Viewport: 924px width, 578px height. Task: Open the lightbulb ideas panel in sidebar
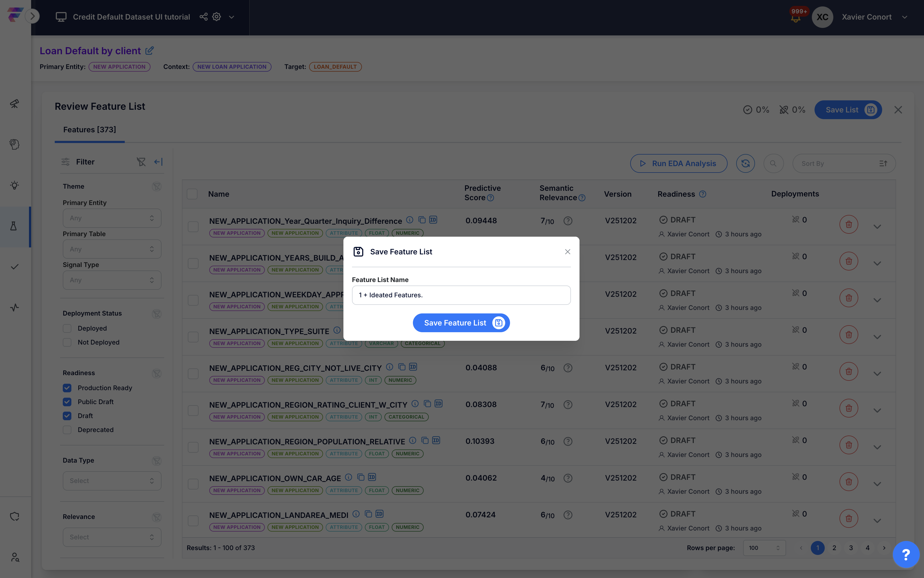coord(14,185)
